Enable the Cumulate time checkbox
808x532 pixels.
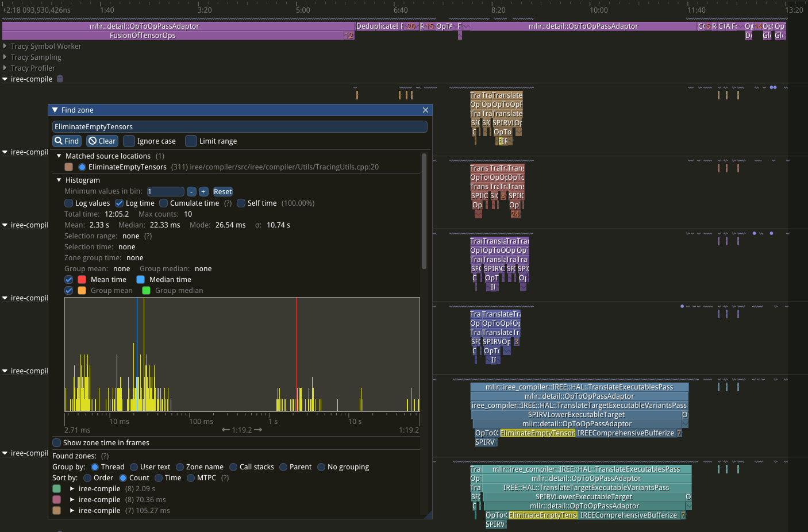pyautogui.click(x=164, y=203)
